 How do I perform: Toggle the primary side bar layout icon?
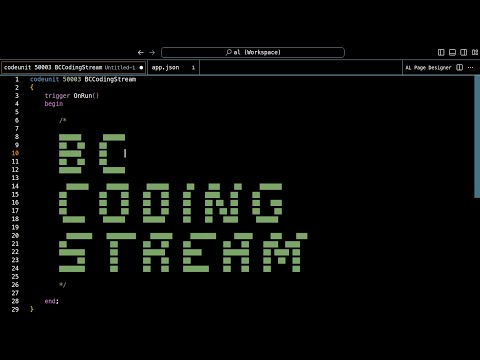pyautogui.click(x=441, y=52)
